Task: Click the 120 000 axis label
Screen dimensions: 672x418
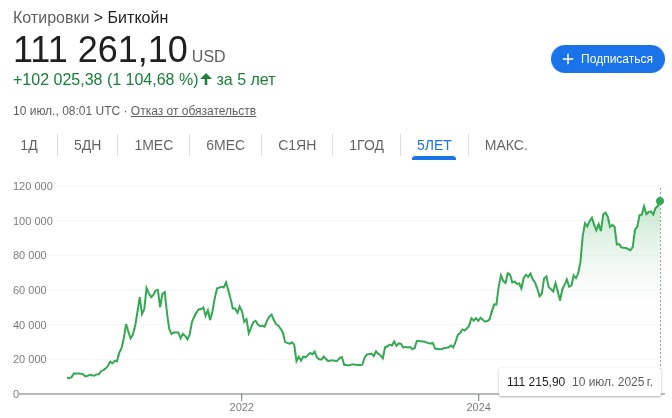Action: [x=33, y=186]
